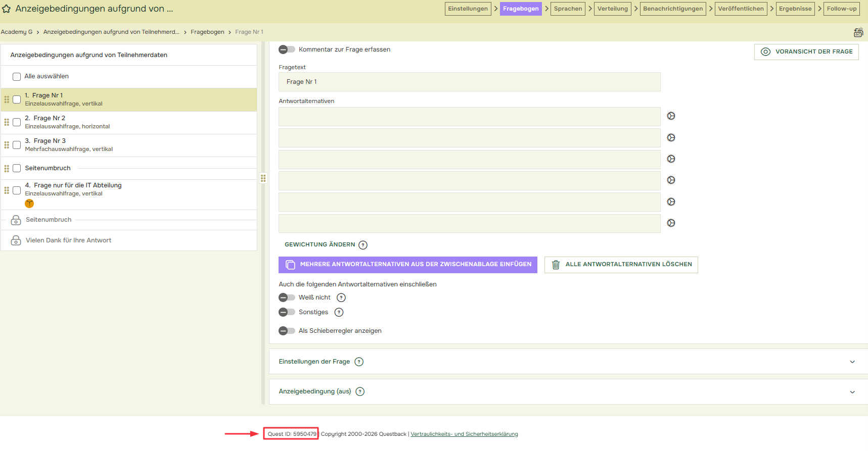Toggle Als Schieberregler anzeigen

pyautogui.click(x=287, y=331)
